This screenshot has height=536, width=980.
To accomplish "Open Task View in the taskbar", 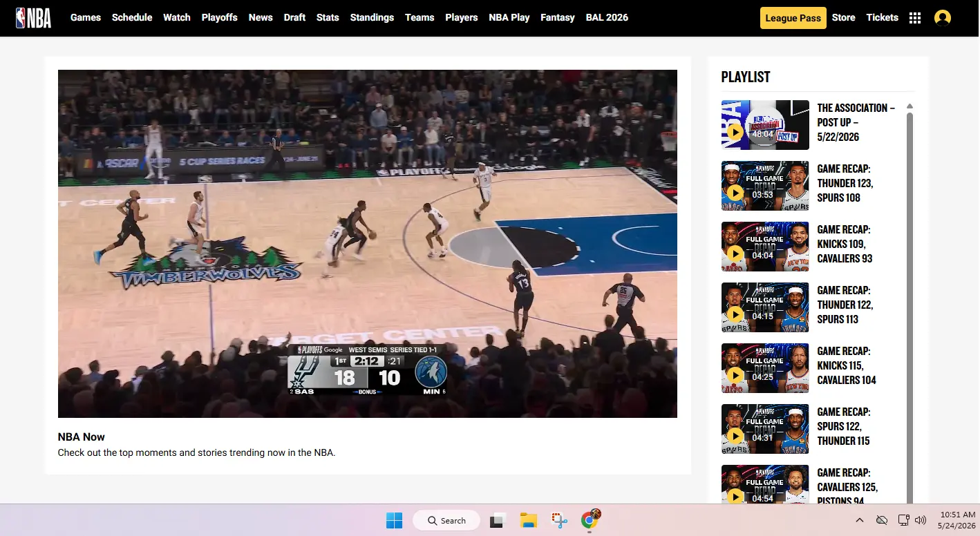I will pos(497,521).
